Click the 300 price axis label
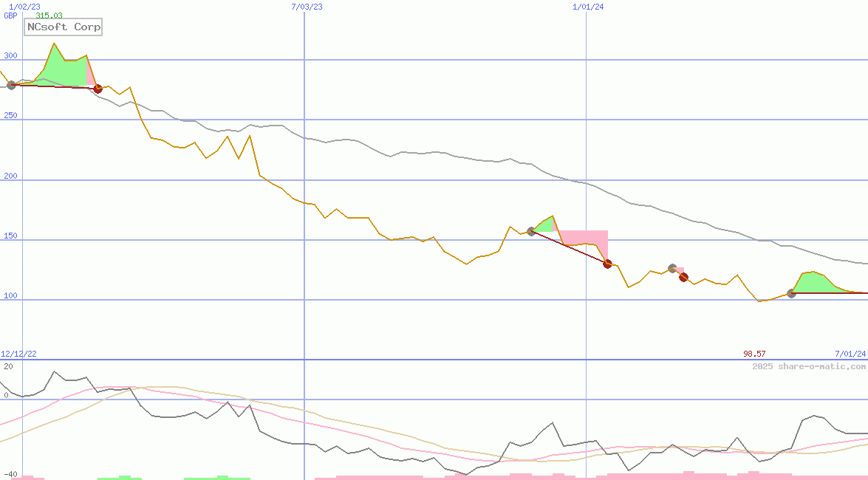The image size is (868, 480). click(x=10, y=55)
